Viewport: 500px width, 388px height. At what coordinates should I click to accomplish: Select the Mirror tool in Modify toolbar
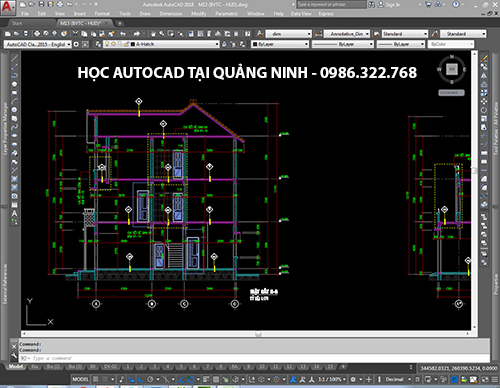coord(484,75)
